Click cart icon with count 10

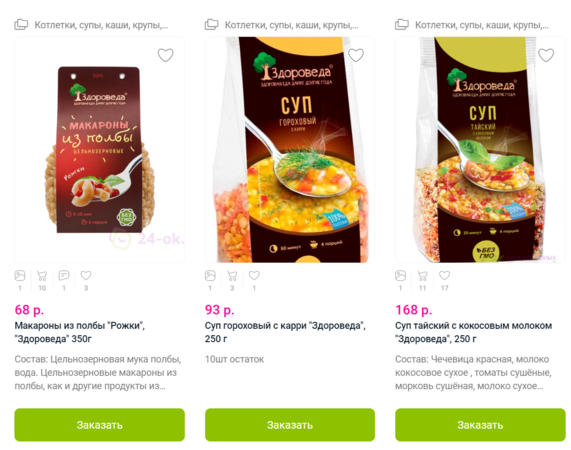click(42, 276)
